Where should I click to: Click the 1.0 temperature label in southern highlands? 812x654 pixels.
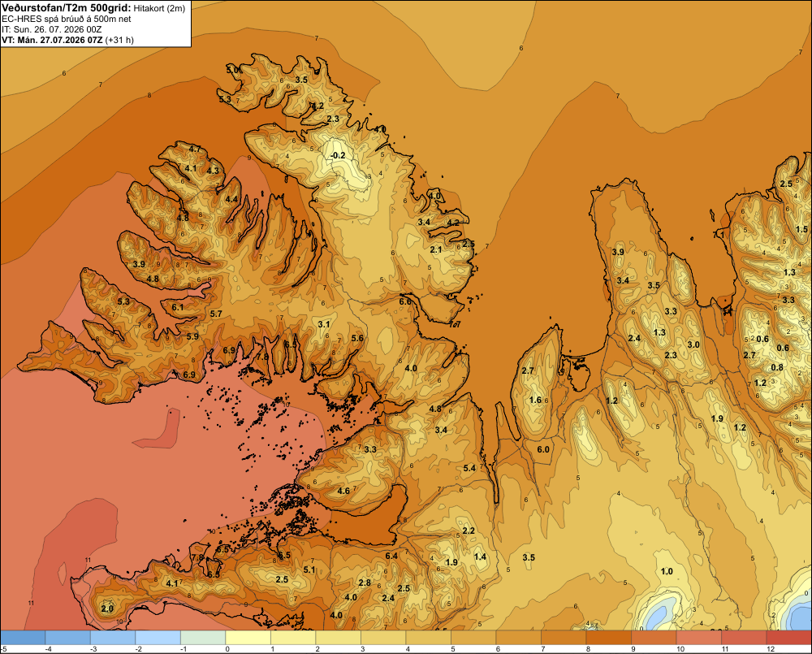pyautogui.click(x=667, y=571)
